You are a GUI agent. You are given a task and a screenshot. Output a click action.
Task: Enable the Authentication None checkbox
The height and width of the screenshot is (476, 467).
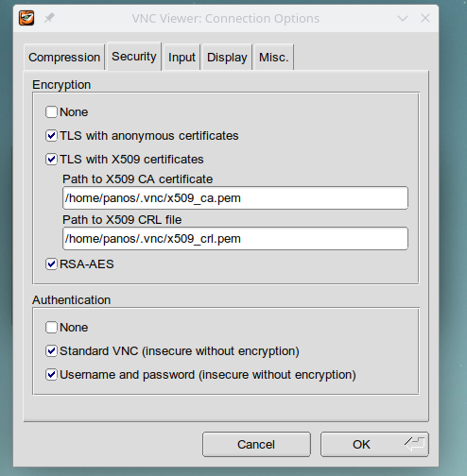point(51,328)
